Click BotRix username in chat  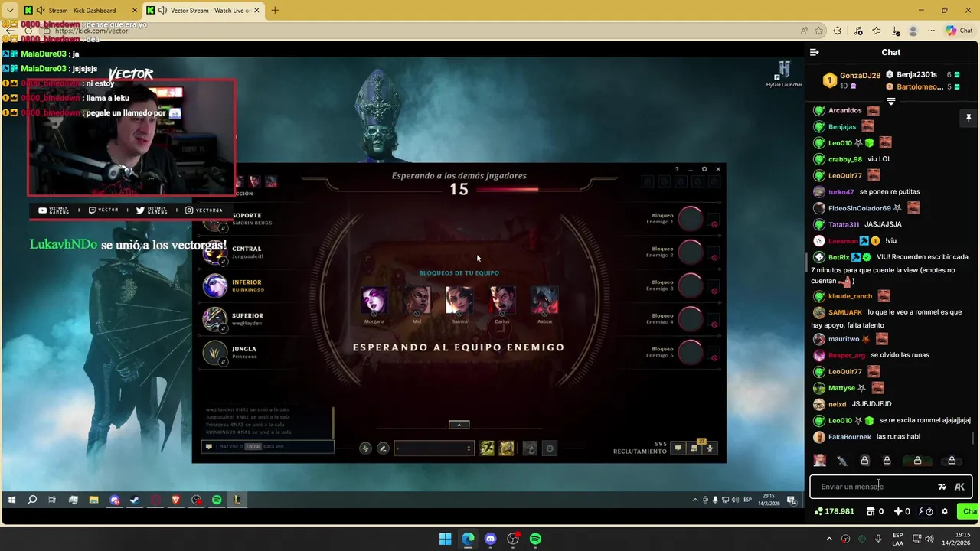[838, 257]
